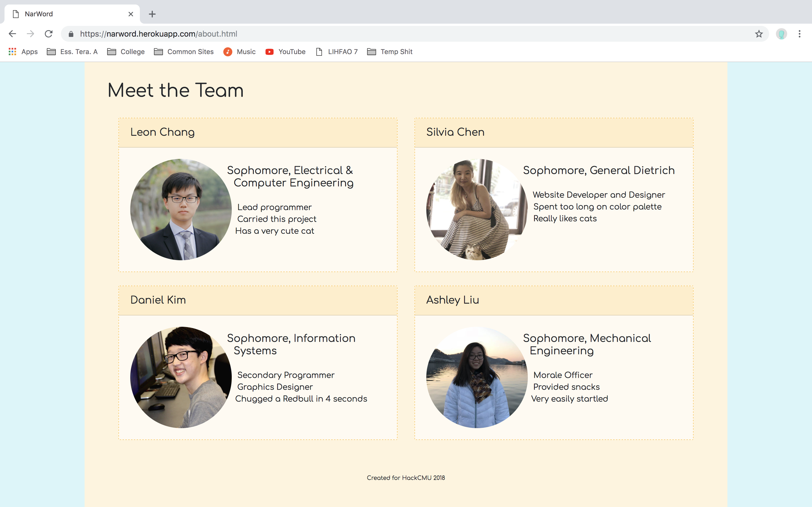Open the LIHFAO 7 bookmark

tap(337, 52)
